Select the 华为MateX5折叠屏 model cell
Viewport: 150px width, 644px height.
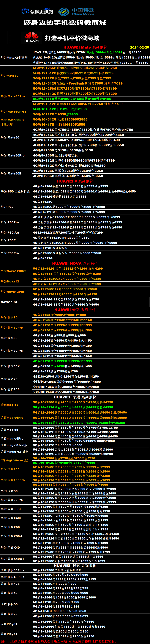coord(16,57)
